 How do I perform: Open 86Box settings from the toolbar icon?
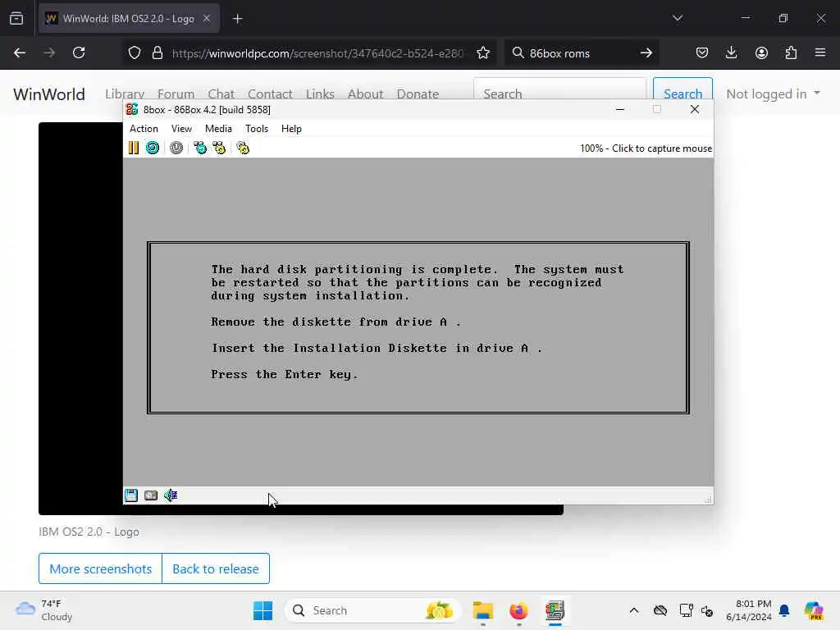[x=243, y=148]
